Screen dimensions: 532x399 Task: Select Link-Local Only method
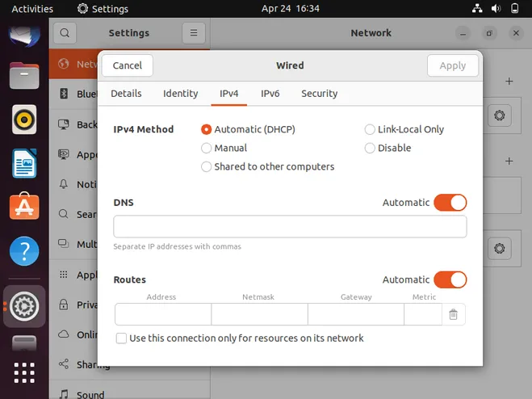[370, 129]
